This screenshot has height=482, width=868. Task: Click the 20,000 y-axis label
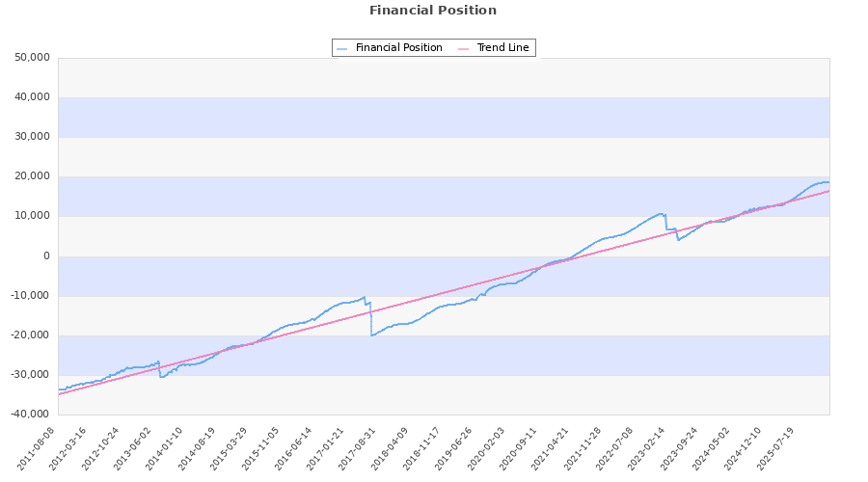(x=33, y=176)
